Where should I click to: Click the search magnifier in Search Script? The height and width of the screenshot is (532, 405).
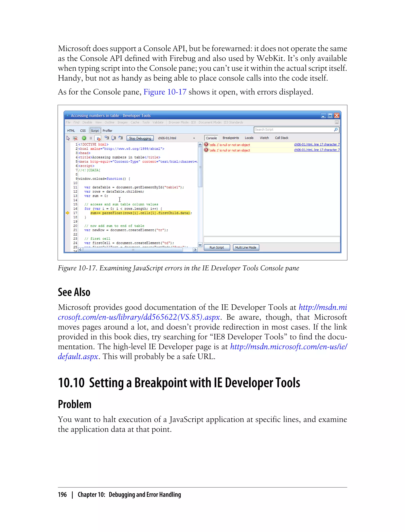click(336, 130)
